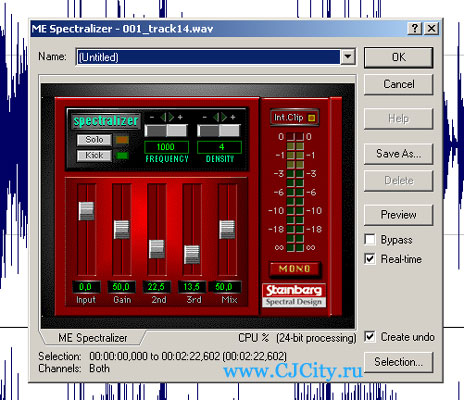Click the green Kick indicator LED
This screenshot has height=400, width=464.
pyautogui.click(x=122, y=155)
